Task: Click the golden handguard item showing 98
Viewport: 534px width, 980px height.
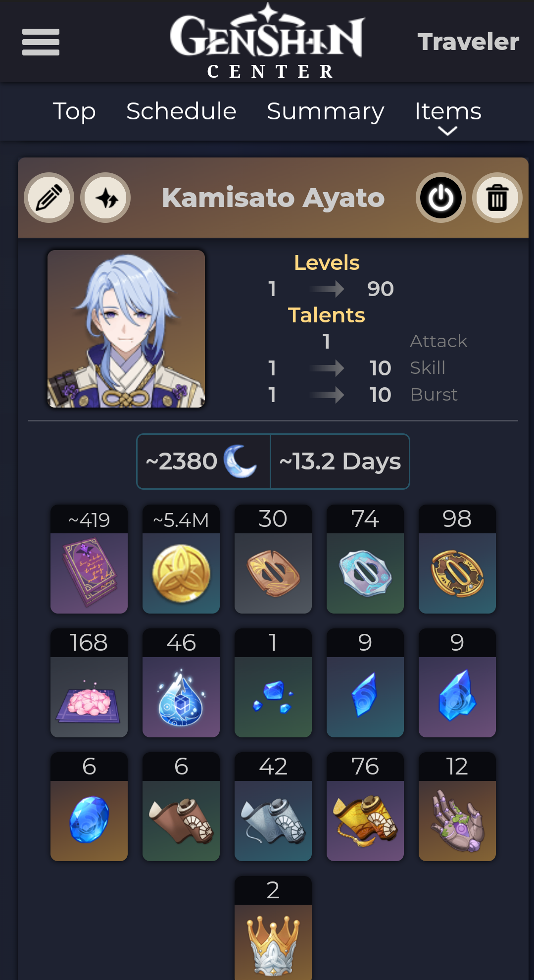Action: [457, 559]
